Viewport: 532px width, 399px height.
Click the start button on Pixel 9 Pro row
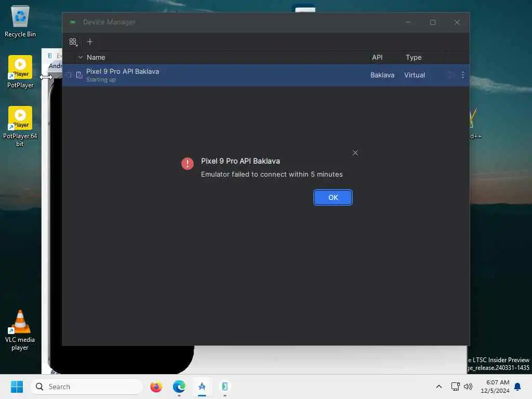click(x=450, y=75)
